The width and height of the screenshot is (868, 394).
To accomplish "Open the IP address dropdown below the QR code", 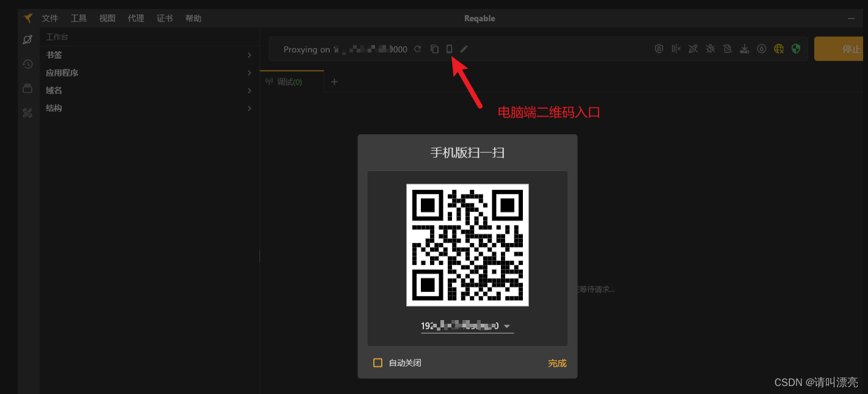I will (467, 326).
